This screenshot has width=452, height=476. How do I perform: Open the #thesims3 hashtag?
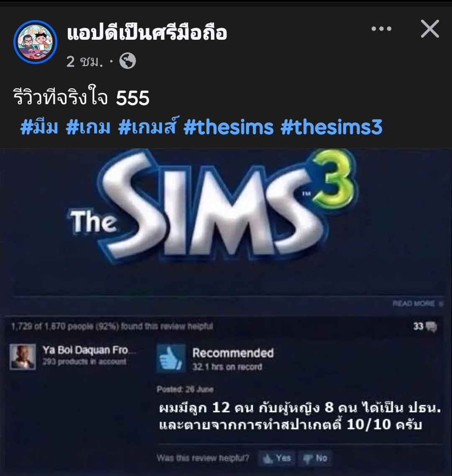click(331, 127)
